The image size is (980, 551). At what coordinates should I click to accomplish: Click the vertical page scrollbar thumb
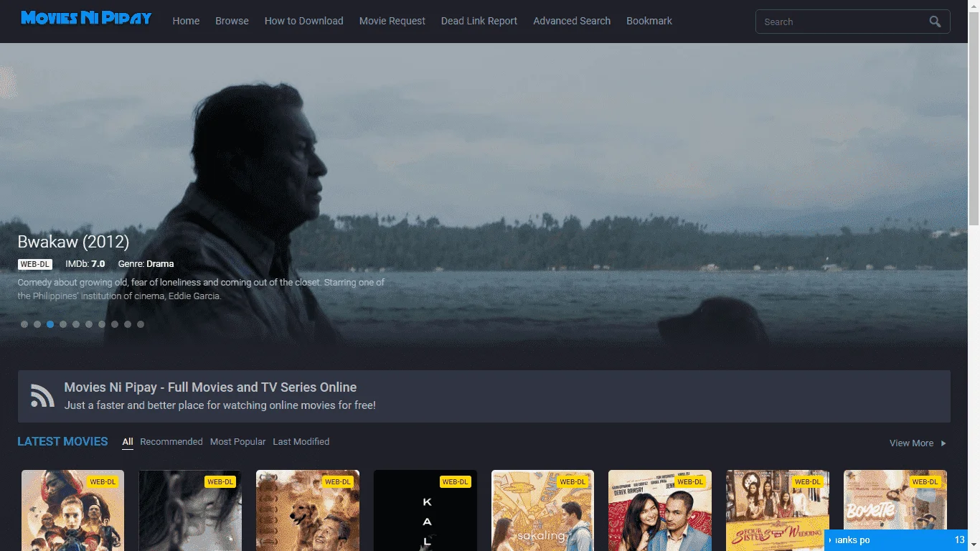pyautogui.click(x=974, y=118)
